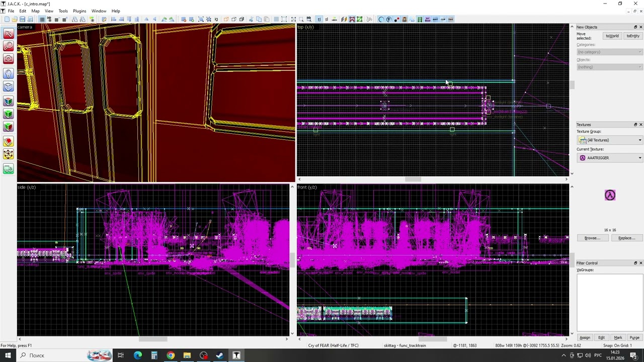Toggle the NULL textures visibility button
This screenshot has width=644, height=362.
tap(427, 19)
